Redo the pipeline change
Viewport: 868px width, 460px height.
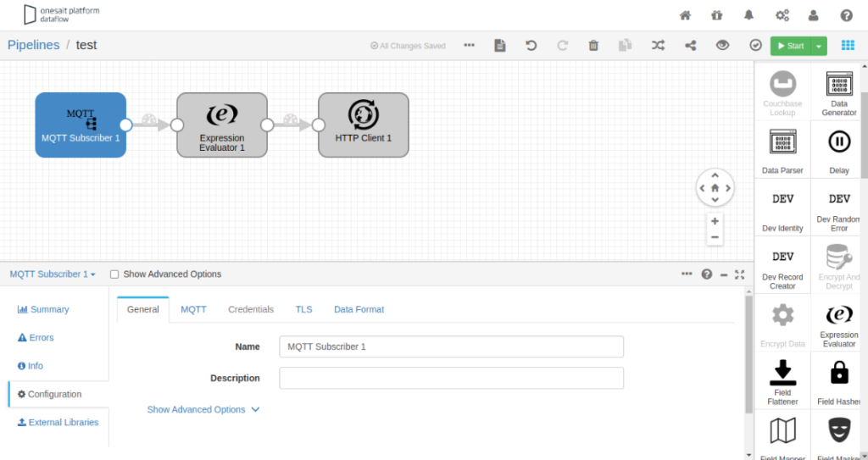pyautogui.click(x=563, y=46)
